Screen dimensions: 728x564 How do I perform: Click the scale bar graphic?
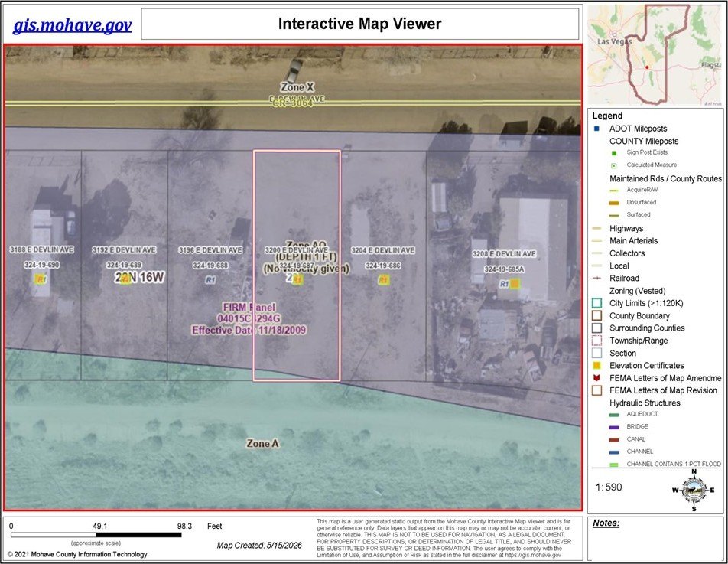(x=96, y=535)
